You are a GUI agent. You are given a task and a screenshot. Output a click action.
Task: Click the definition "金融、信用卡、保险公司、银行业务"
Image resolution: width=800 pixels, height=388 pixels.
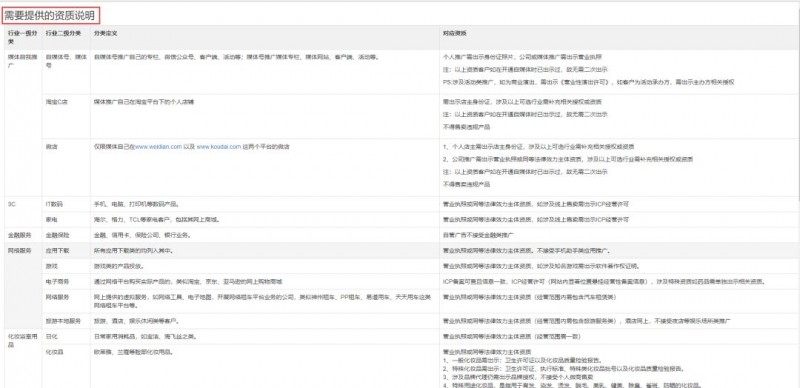(x=143, y=235)
